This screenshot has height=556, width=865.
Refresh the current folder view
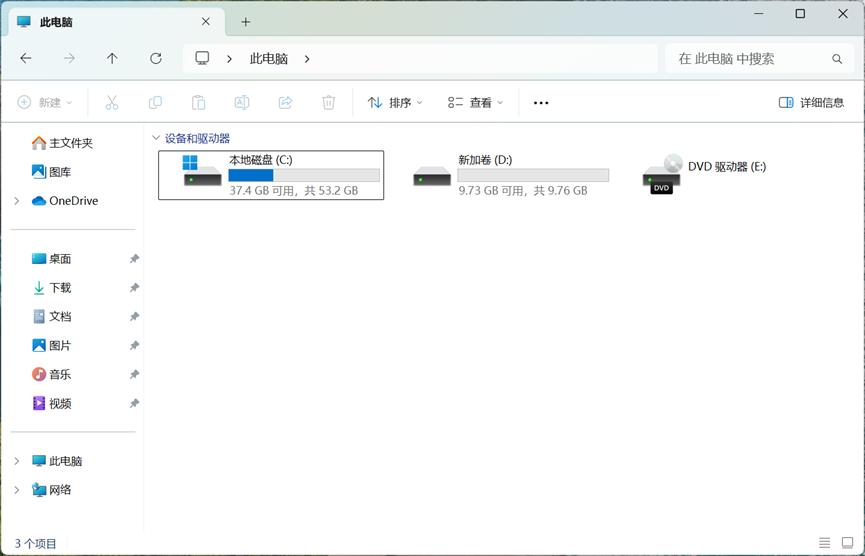[156, 59]
